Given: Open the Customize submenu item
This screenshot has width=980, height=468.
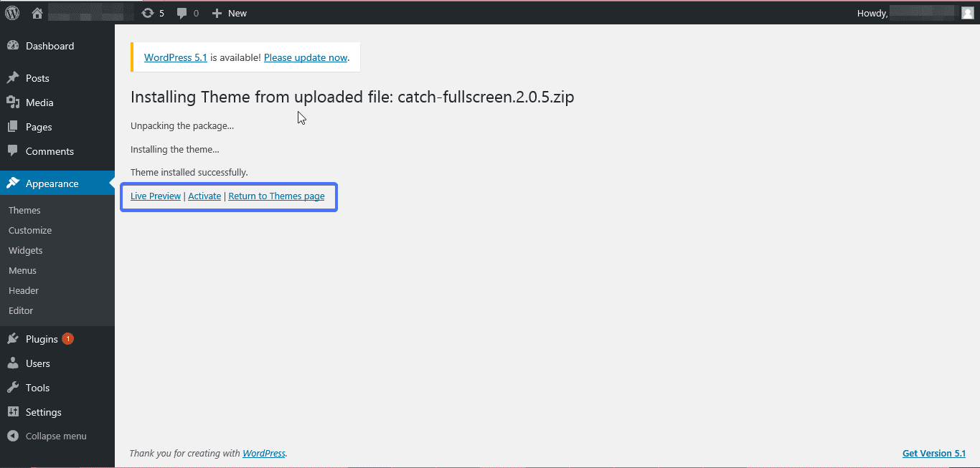Looking at the screenshot, I should pos(30,230).
